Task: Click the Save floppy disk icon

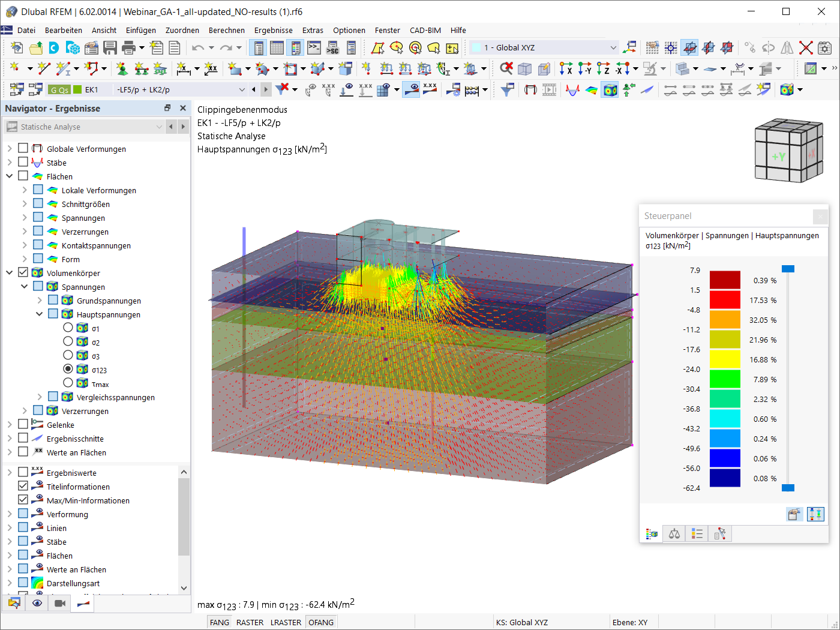Action: click(110, 48)
